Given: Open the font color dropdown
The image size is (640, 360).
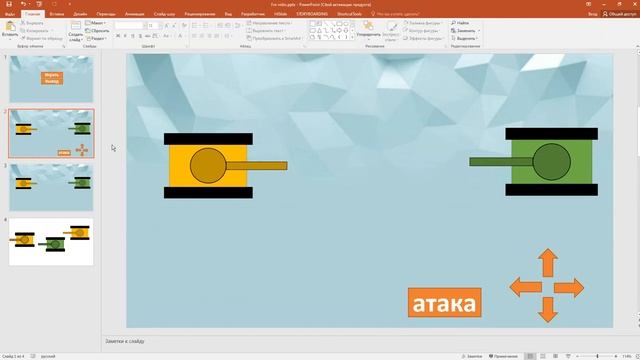Looking at the screenshot, I should click(x=185, y=36).
